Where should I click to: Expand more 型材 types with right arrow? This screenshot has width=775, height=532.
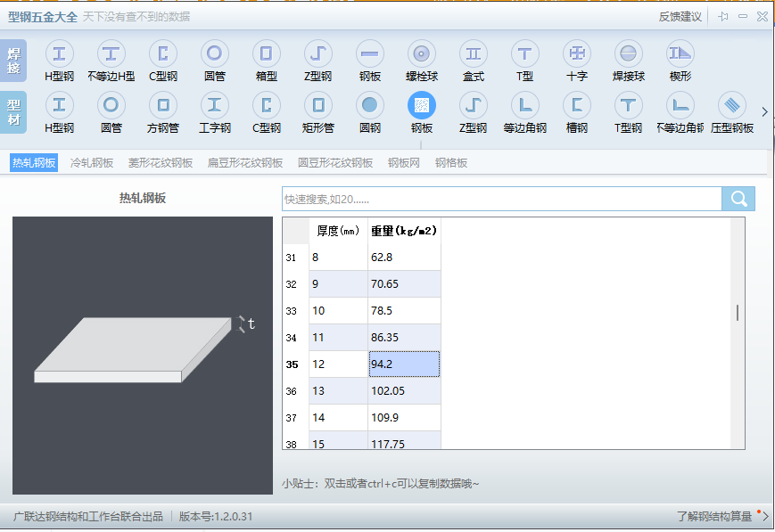[764, 112]
